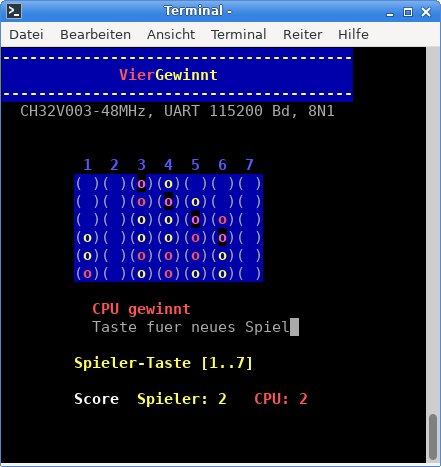Click column number 2 header
Viewport: 441px width, 467px height.
pyautogui.click(x=114, y=165)
